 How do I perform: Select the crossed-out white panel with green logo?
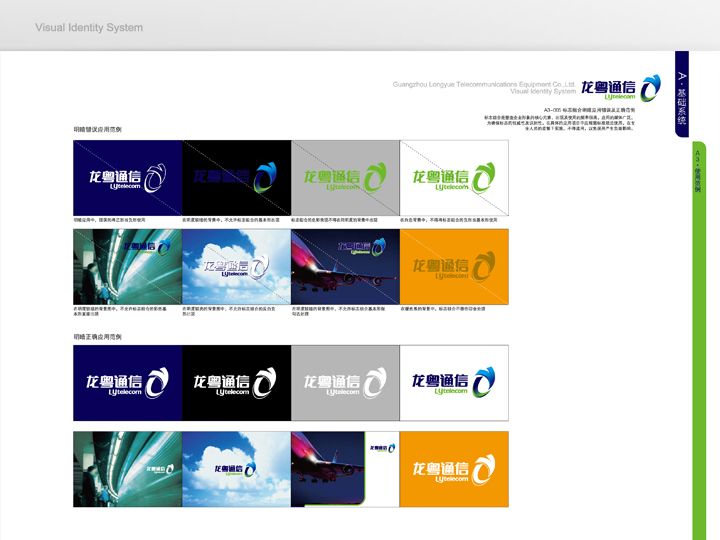[x=454, y=178]
